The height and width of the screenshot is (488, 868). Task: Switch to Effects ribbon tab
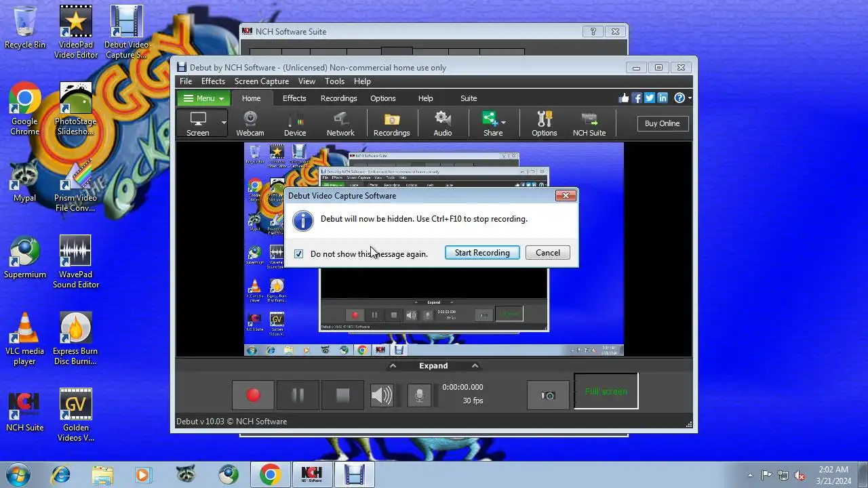click(294, 98)
